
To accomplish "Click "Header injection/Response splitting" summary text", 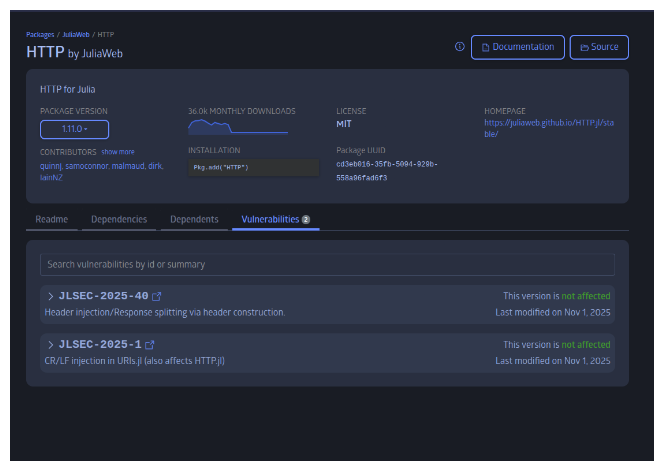I will pos(165,312).
